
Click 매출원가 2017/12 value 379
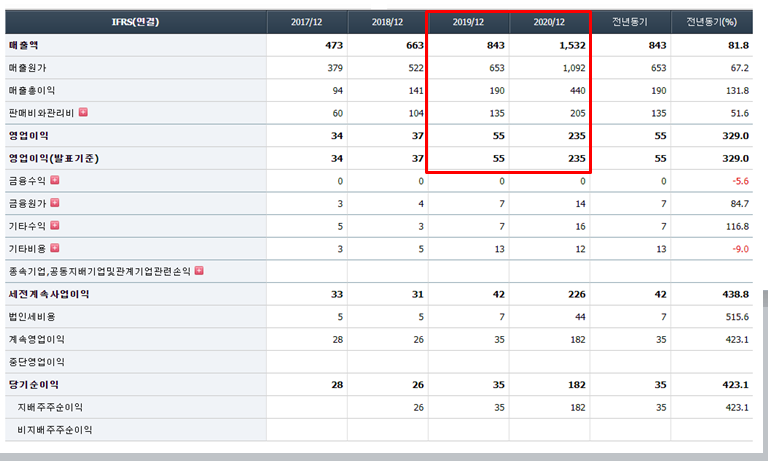[336, 68]
